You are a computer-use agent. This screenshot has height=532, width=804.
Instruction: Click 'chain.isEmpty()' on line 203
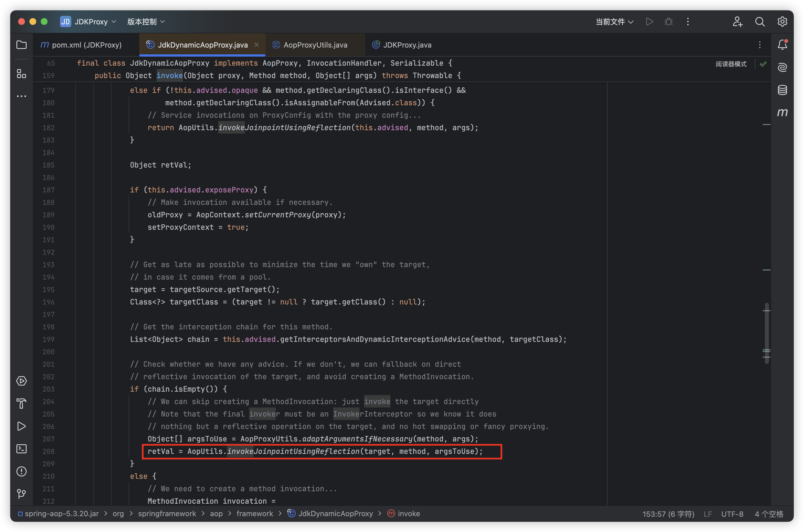point(183,389)
